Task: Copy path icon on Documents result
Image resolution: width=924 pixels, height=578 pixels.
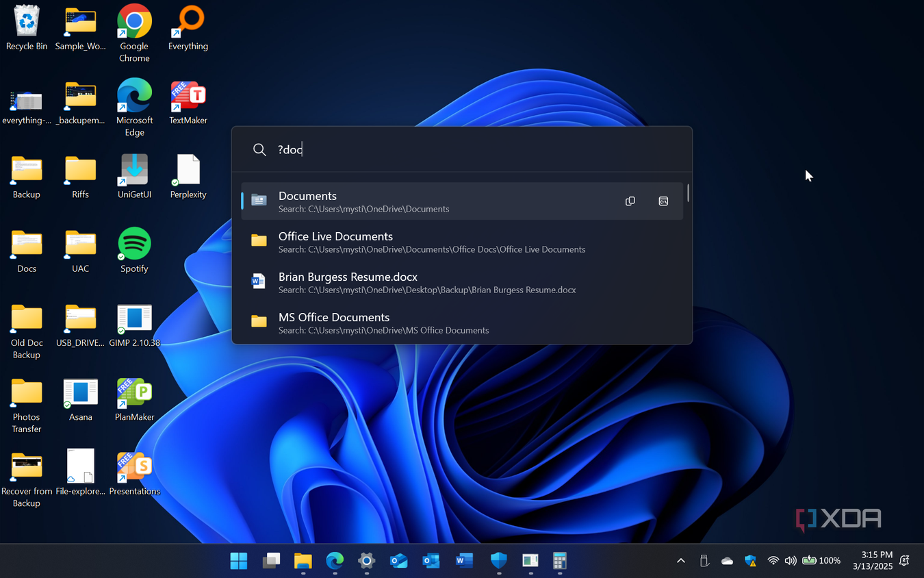Action: [x=630, y=201]
